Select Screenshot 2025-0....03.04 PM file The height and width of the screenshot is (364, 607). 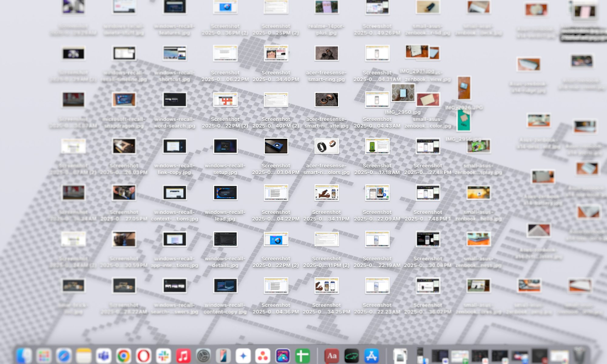pyautogui.click(x=276, y=146)
